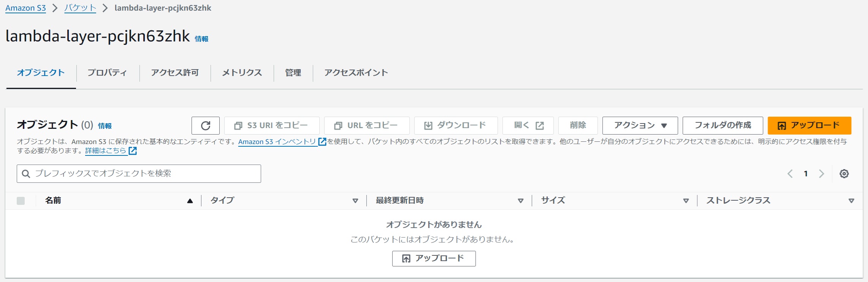The image size is (868, 282).
Task: Click the タイプ column header
Action: click(222, 201)
